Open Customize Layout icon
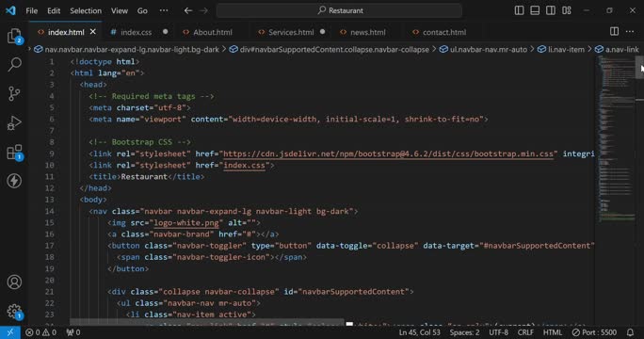The image size is (644, 339). coord(567,10)
